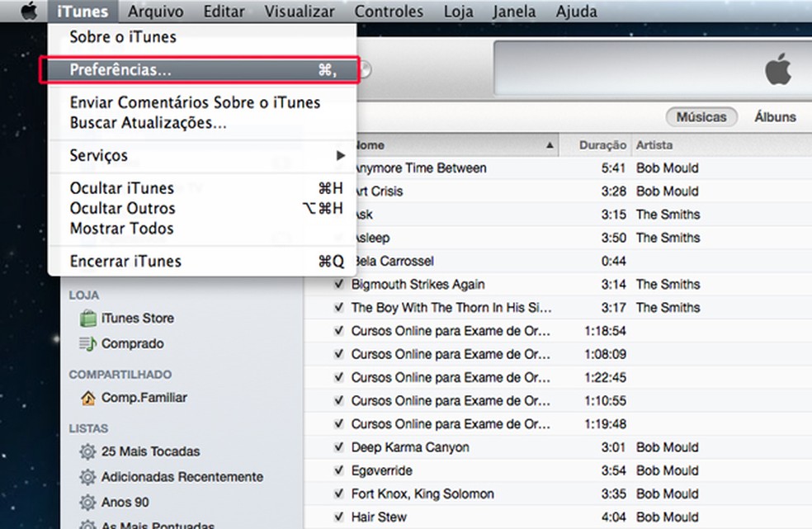Open the iTunes Store from the sidebar
Screen dimensions: 812x529
(138, 318)
